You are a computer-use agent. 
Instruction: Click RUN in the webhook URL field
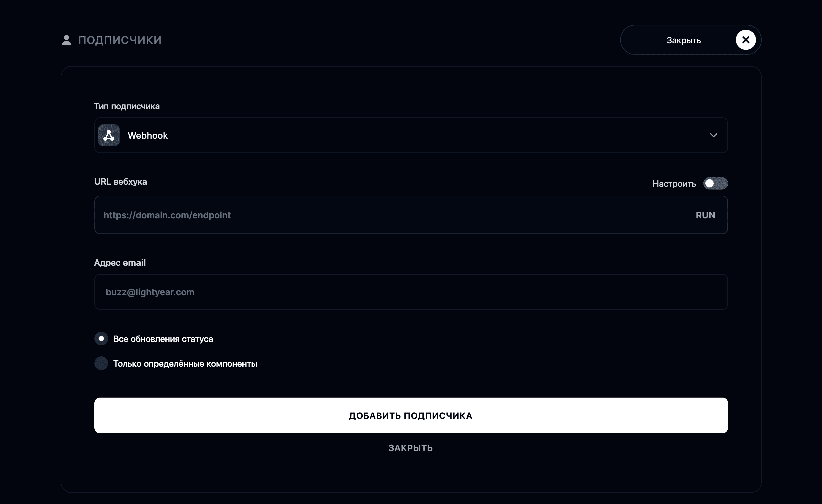705,215
